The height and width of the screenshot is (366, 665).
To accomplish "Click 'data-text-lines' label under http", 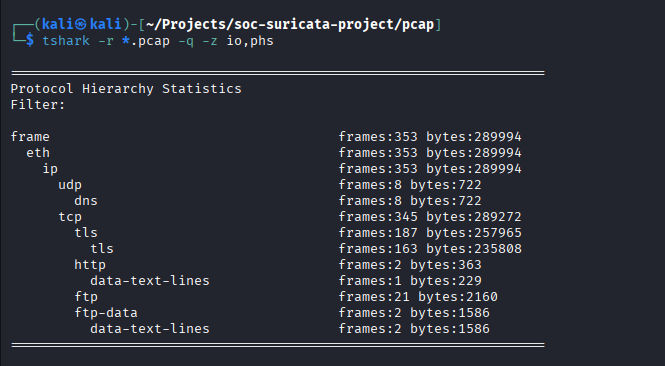I will click(x=150, y=281).
